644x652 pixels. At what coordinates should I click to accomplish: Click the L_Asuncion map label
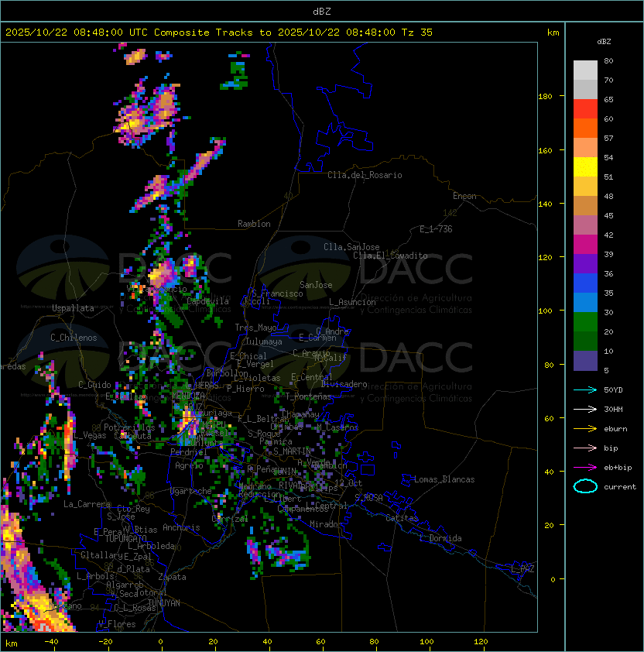(352, 302)
